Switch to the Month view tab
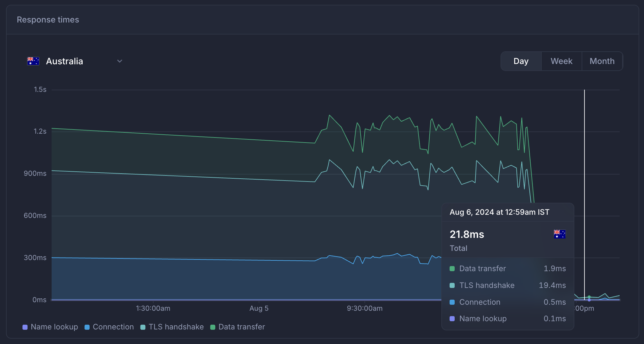This screenshot has height=344, width=644. 602,61
